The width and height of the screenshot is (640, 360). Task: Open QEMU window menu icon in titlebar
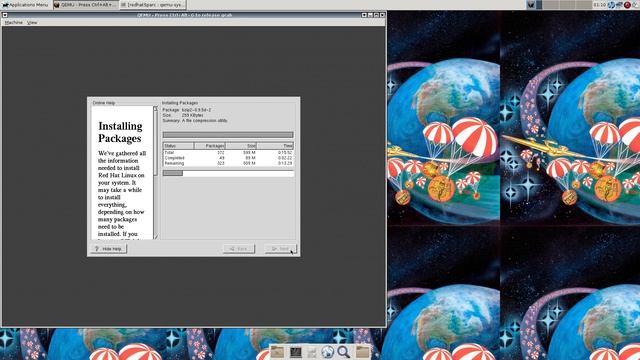point(5,15)
